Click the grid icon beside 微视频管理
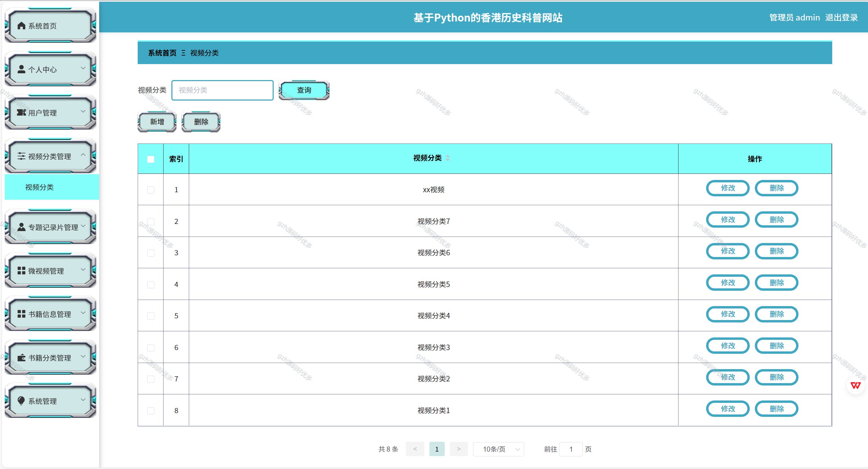The image size is (868, 469). (21, 271)
